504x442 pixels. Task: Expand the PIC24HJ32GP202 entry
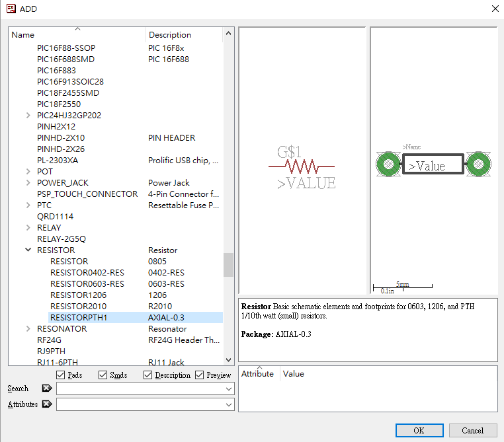click(28, 116)
